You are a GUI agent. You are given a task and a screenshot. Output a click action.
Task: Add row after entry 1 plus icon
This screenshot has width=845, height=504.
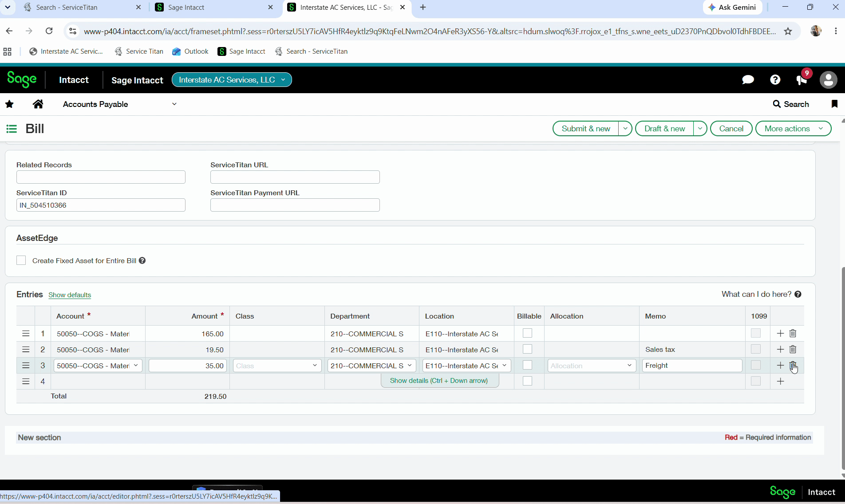[780, 333]
